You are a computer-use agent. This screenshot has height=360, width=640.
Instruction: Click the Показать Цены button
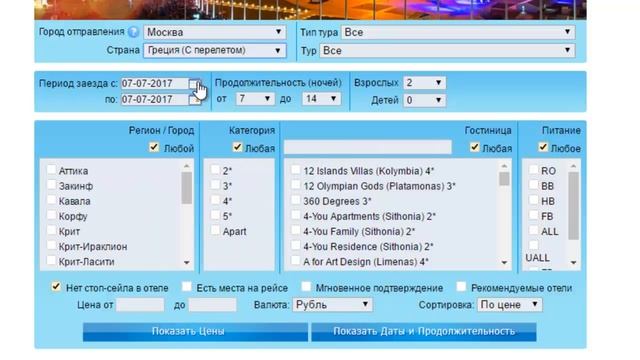[196, 331]
